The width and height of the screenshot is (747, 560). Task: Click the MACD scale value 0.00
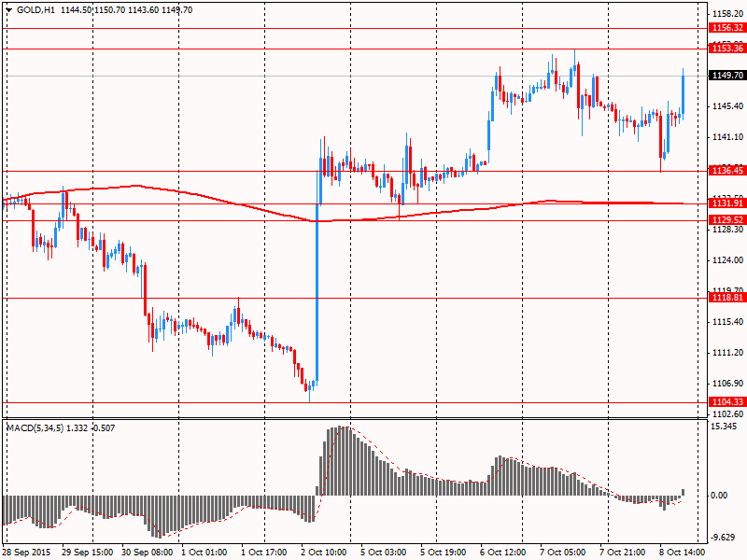coord(719,496)
